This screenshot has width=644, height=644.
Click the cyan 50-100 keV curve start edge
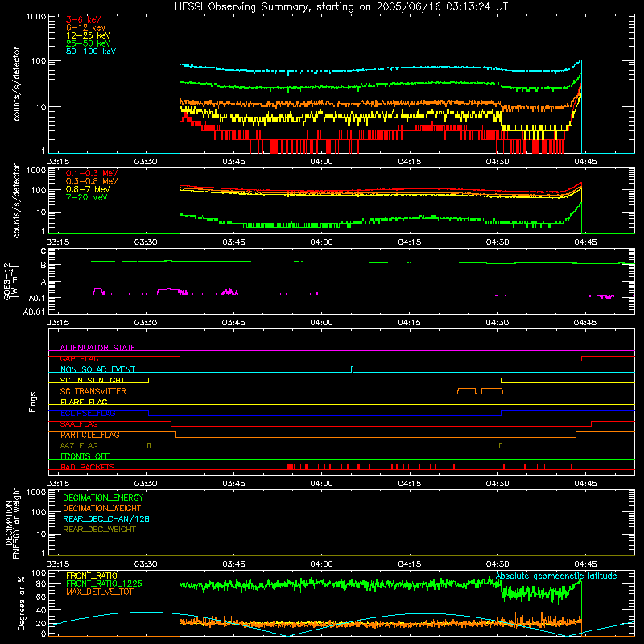[x=180, y=109]
